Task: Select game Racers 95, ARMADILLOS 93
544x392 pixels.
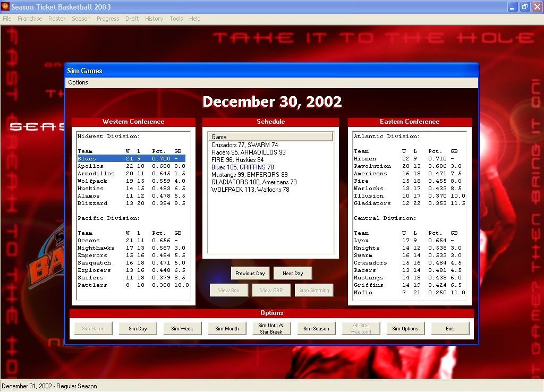Action: coord(249,152)
